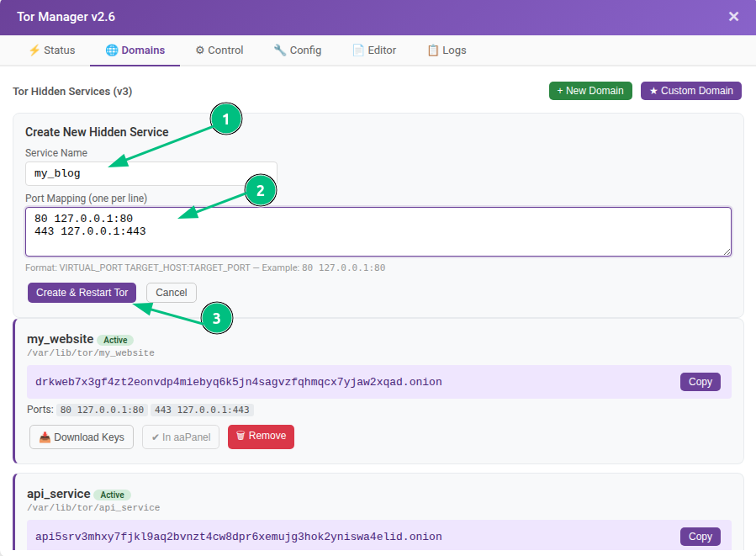Screen dimensions: 756x556
Task: Click the + New Domain button
Action: pos(590,91)
